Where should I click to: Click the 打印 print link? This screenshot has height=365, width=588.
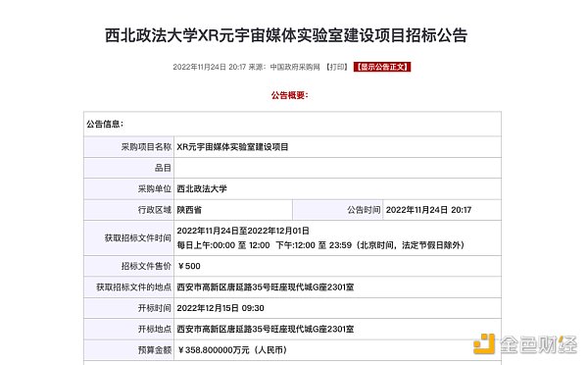click(337, 67)
